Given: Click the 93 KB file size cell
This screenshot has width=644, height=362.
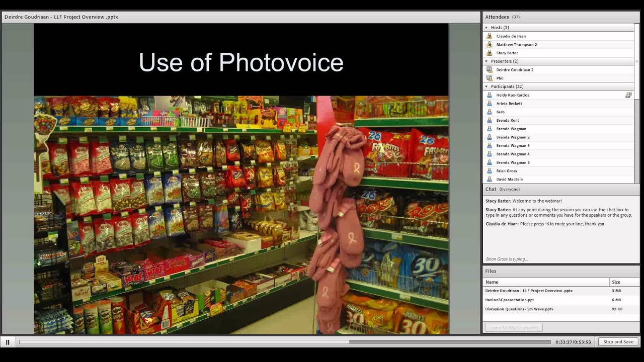Looking at the screenshot, I should [x=617, y=309].
